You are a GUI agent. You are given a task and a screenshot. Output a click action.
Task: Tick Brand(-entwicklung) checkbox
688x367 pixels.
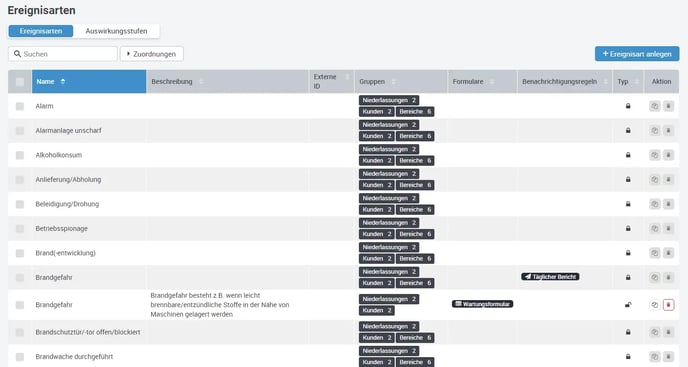(x=20, y=253)
